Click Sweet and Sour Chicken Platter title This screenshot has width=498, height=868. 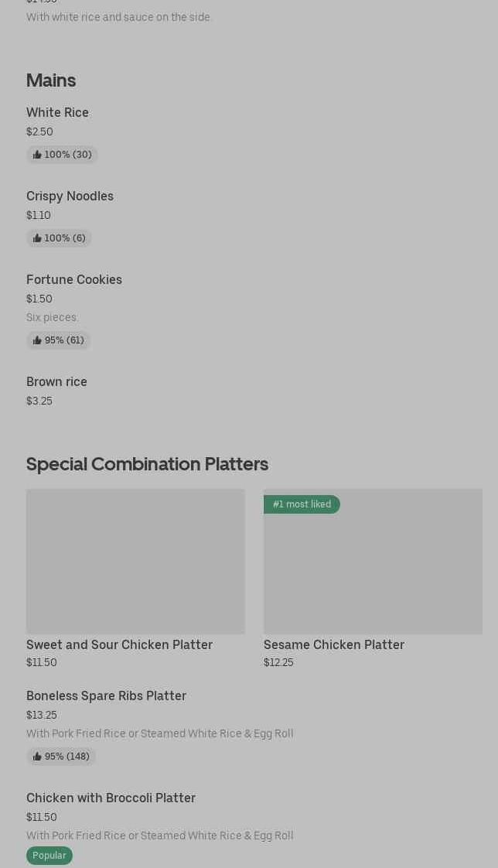tap(119, 645)
